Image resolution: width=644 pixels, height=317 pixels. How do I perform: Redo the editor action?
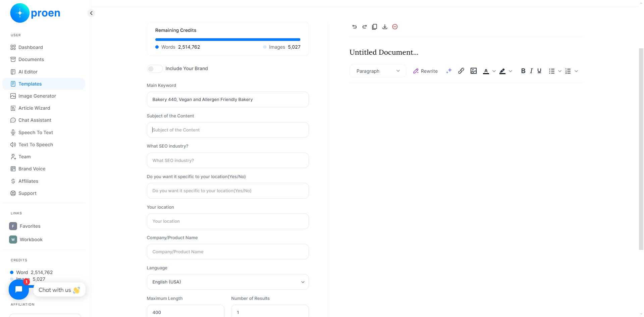coord(365,27)
